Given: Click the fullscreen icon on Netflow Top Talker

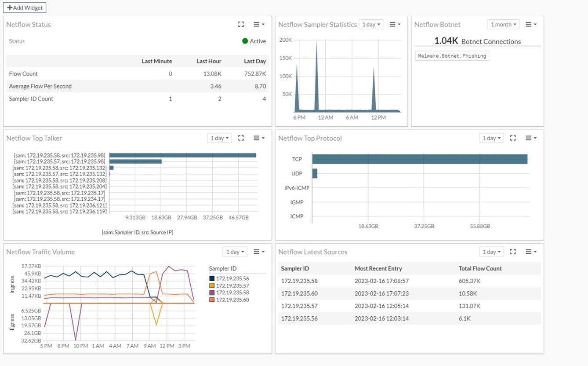Looking at the screenshot, I should pyautogui.click(x=241, y=138).
